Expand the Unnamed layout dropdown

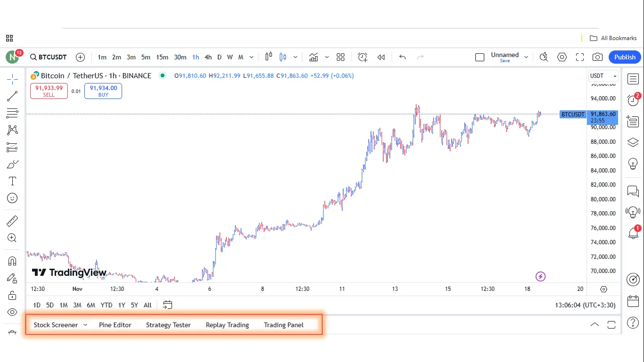coord(526,57)
